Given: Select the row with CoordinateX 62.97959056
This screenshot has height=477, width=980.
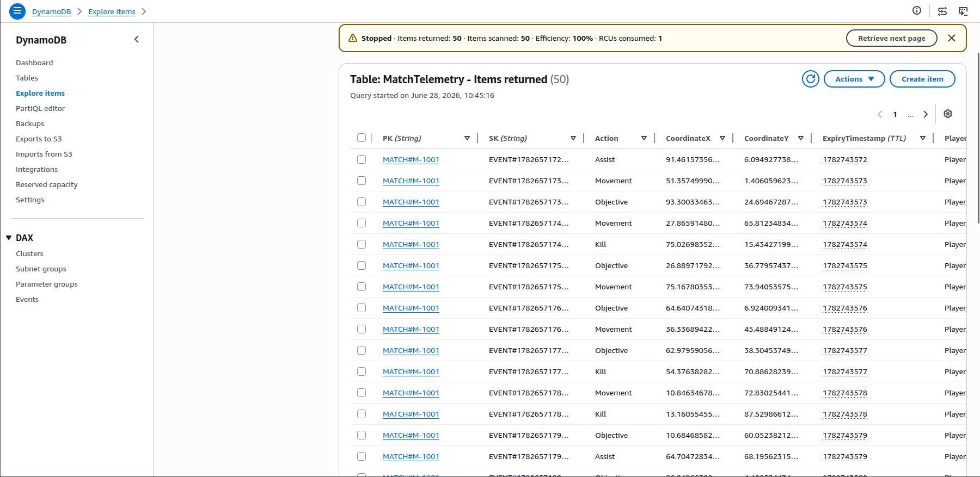Looking at the screenshot, I should pos(362,350).
